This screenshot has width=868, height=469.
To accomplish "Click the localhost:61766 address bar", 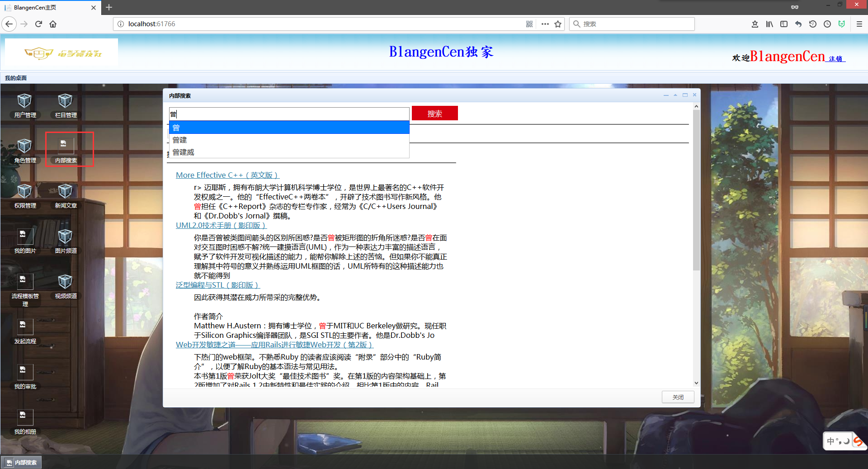I will (x=316, y=24).
